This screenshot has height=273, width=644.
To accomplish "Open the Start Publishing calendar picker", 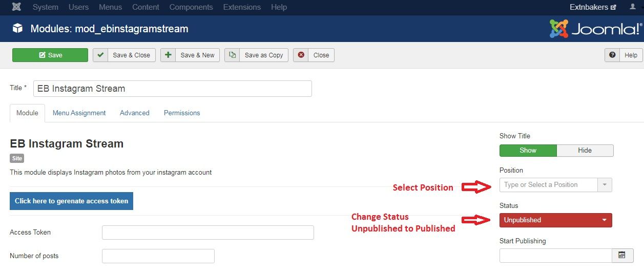I will click(622, 255).
